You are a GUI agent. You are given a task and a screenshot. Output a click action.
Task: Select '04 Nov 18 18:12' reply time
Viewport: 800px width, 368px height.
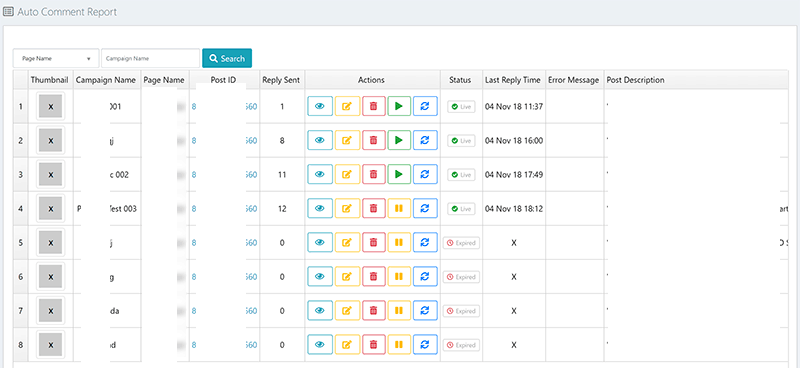coord(514,209)
